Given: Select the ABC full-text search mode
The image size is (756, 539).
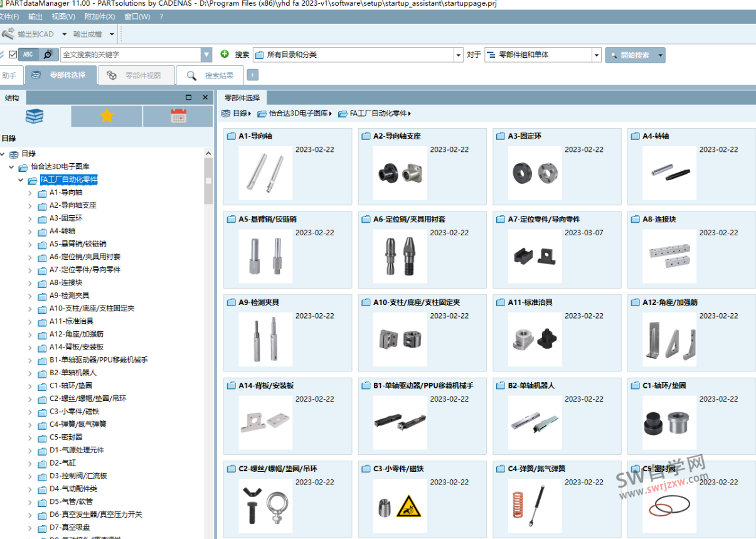Looking at the screenshot, I should pyautogui.click(x=28, y=55).
